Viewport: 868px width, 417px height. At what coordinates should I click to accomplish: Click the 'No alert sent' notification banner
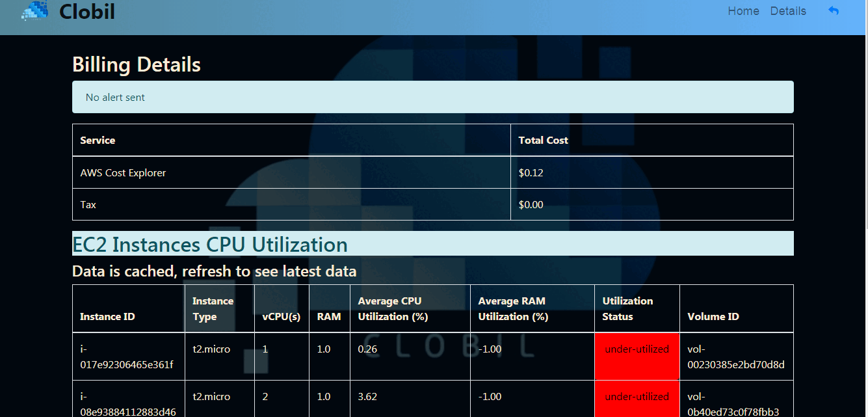[432, 97]
